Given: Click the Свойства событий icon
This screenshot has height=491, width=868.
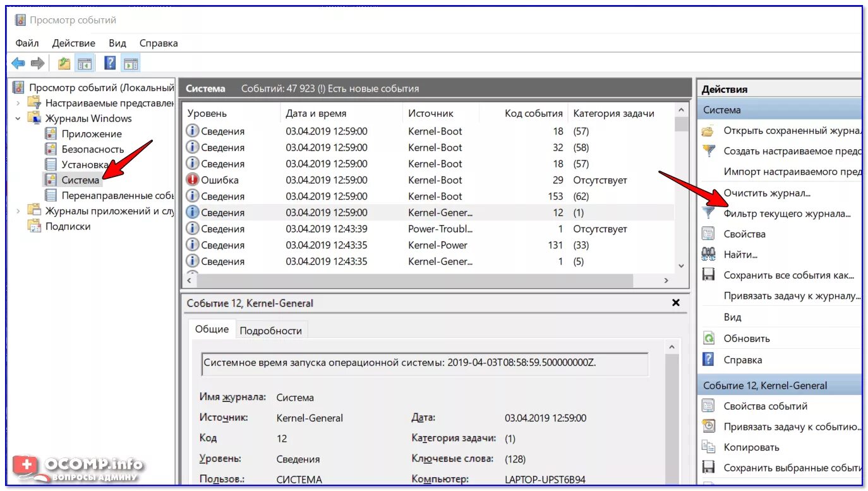Looking at the screenshot, I should click(709, 406).
